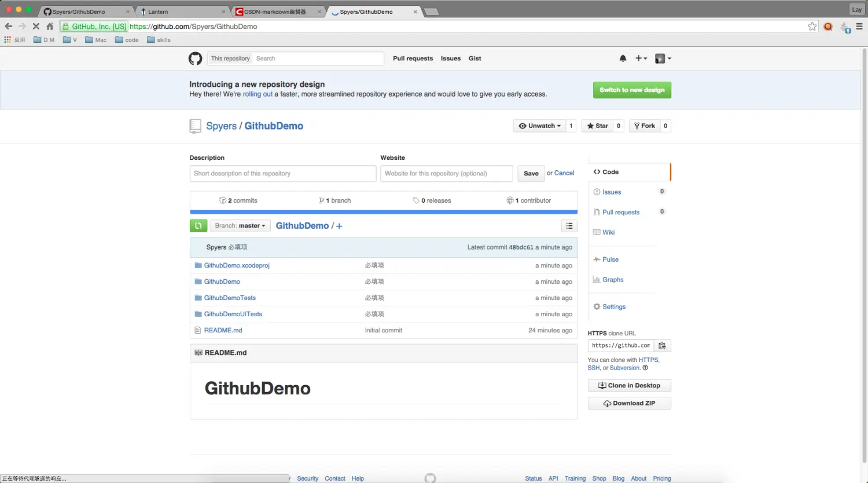
Task: Open the code bookmarks folder
Action: [127, 40]
